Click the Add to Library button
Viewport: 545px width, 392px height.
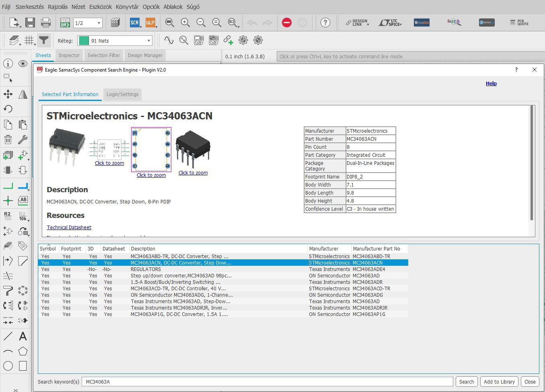click(499, 382)
